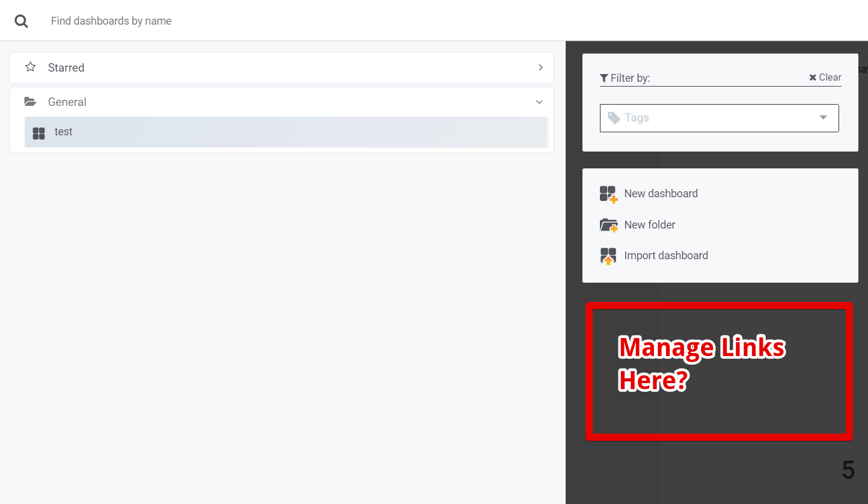Click inside the Tags filter box

719,118
